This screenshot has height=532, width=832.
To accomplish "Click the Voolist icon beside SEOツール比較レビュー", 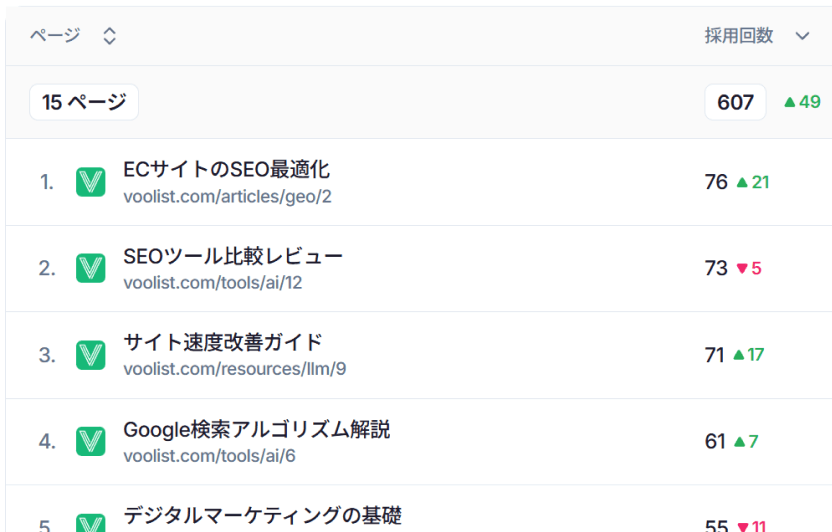I will coord(90,268).
